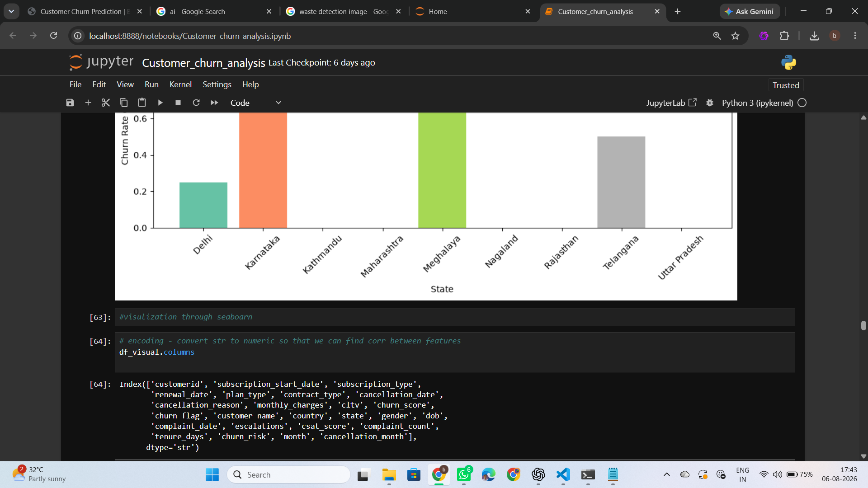Click the Trusted notebook button
868x488 pixels.
786,85
